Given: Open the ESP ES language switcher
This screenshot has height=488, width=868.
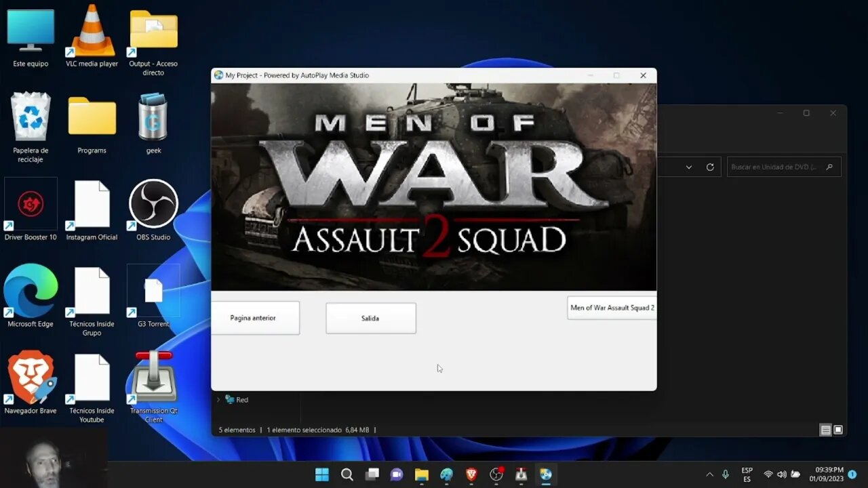Looking at the screenshot, I should click(x=747, y=474).
